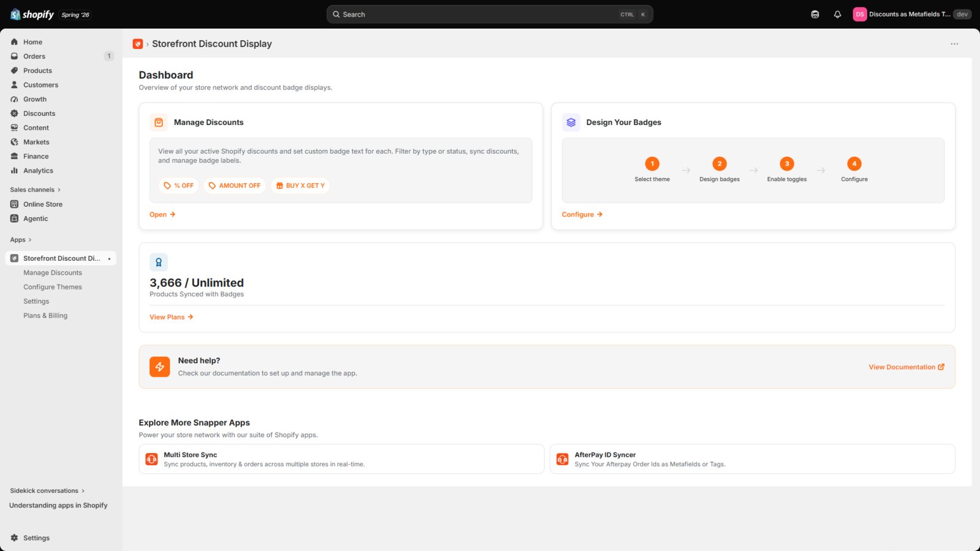Click the Content icon in sidebar
The width and height of the screenshot is (980, 551).
click(x=14, y=128)
